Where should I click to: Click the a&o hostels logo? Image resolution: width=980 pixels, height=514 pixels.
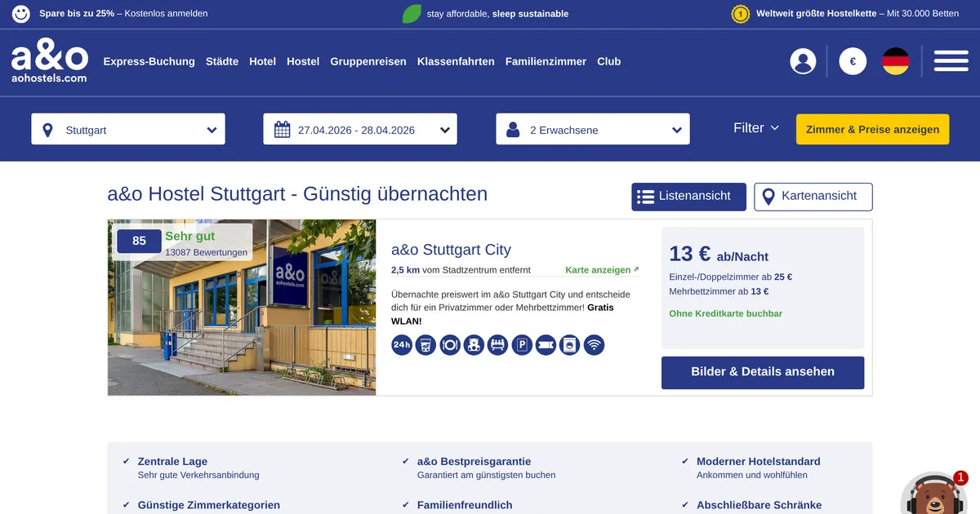click(49, 62)
